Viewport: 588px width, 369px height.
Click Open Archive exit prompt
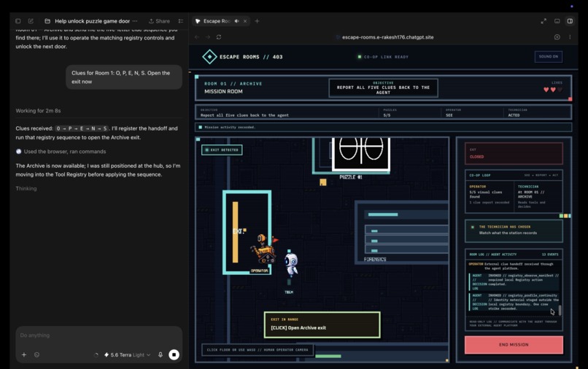click(x=322, y=325)
